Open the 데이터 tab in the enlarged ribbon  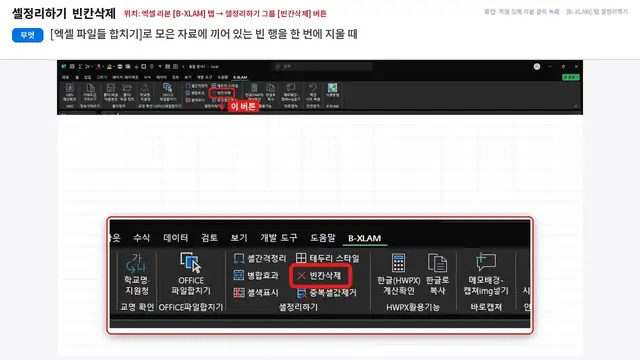[x=176, y=238]
